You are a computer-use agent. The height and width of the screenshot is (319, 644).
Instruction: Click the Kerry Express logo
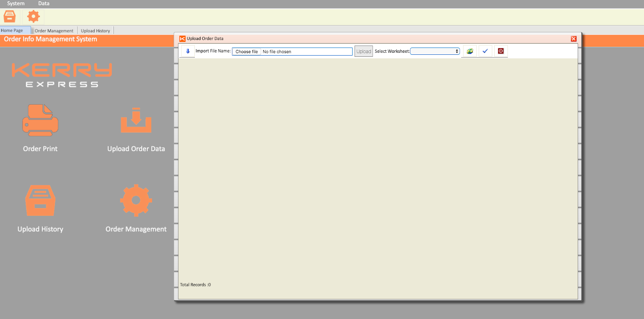[62, 75]
